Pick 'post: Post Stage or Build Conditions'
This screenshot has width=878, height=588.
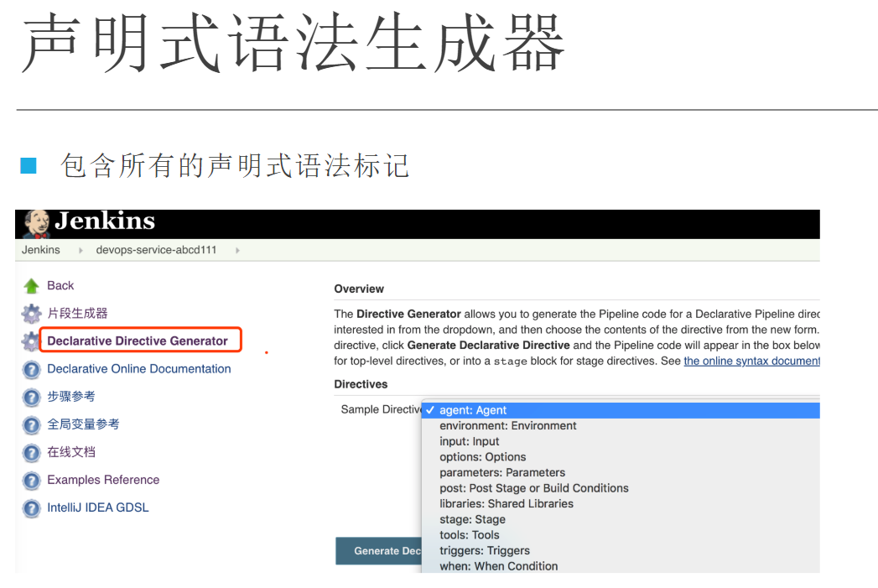point(621,489)
